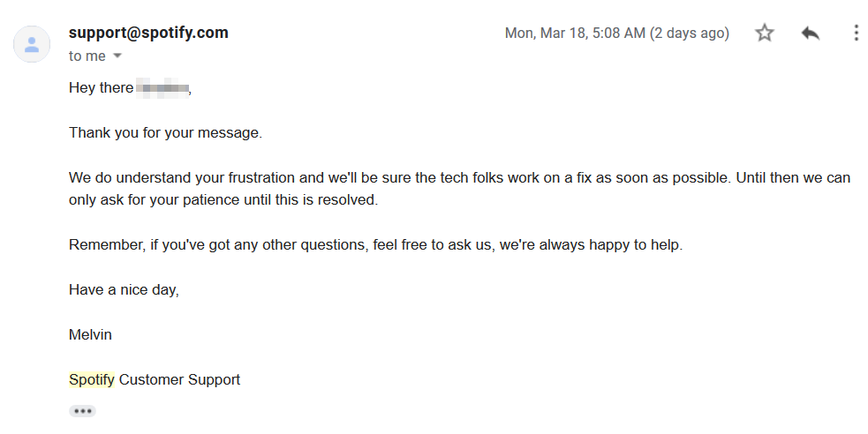
Task: Click the "Customer Support" signature text
Action: [179, 380]
